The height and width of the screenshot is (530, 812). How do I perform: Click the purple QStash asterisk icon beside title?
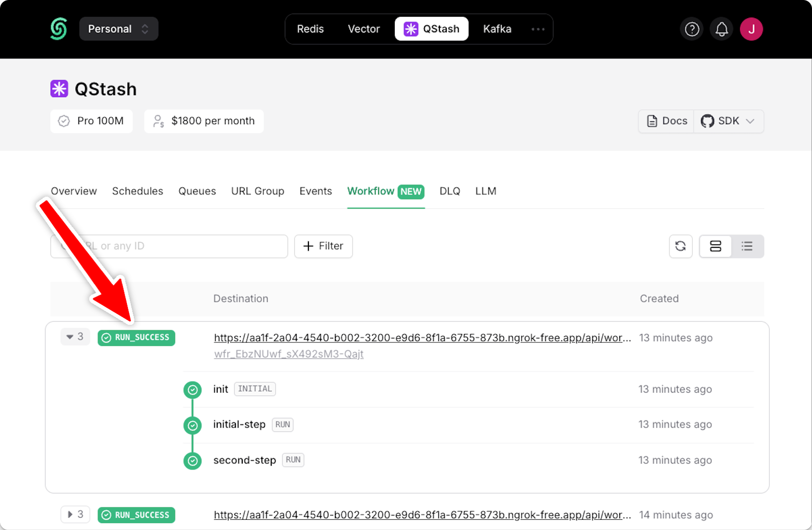[59, 89]
